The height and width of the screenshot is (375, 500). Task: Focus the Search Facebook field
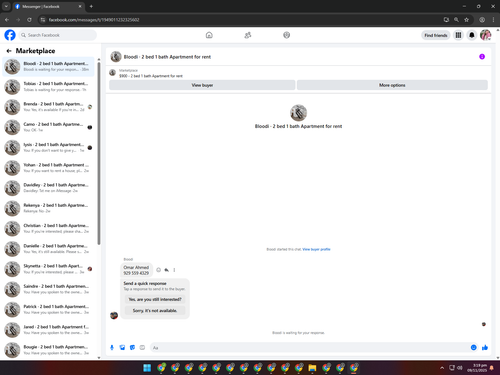(57, 35)
